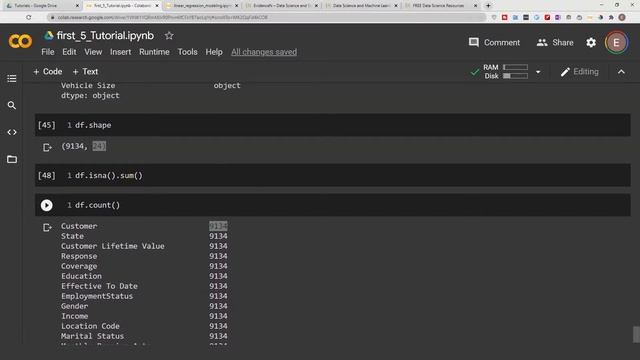Open the code snippets sidebar icon
This screenshot has height=360, width=640.
12,132
